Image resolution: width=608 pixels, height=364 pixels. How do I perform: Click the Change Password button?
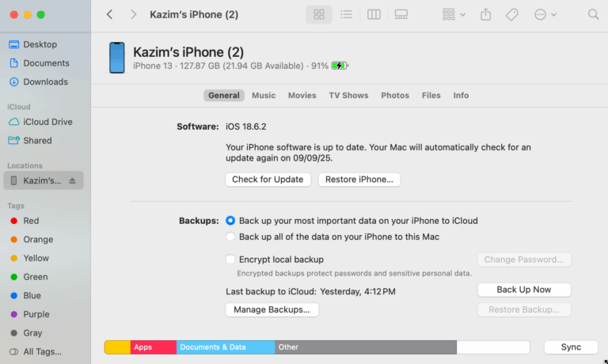click(x=524, y=260)
